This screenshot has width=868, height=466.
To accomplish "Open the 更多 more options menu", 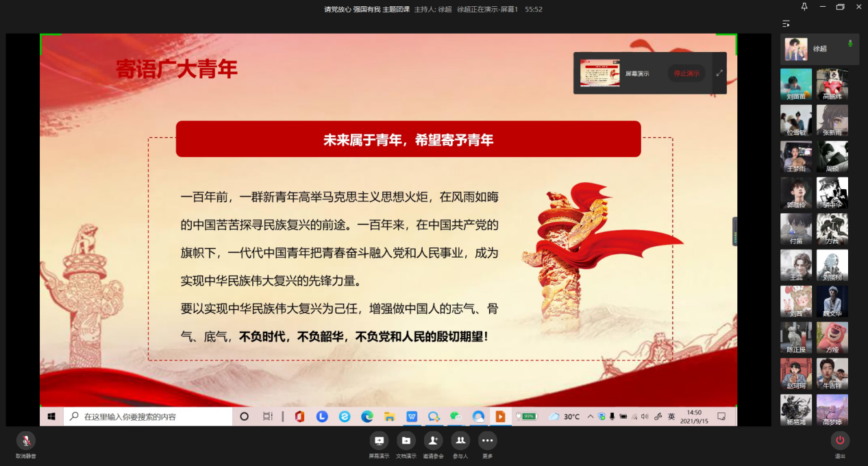I will point(487,440).
